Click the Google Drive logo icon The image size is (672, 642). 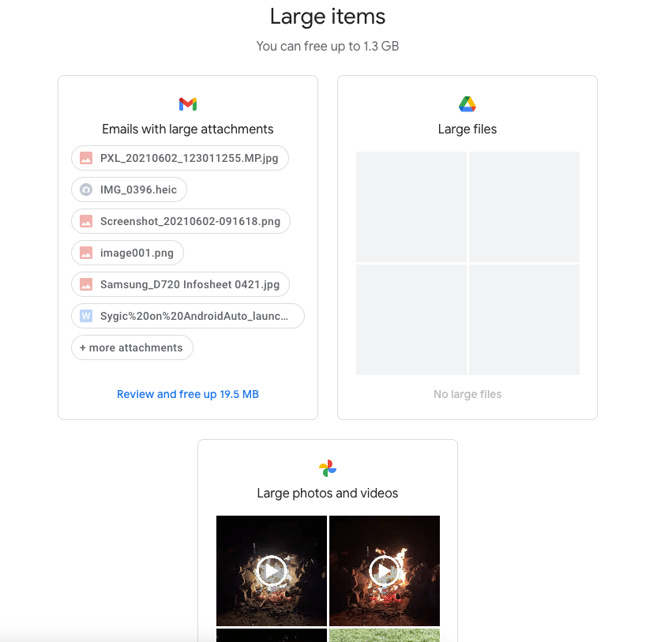pos(467,104)
